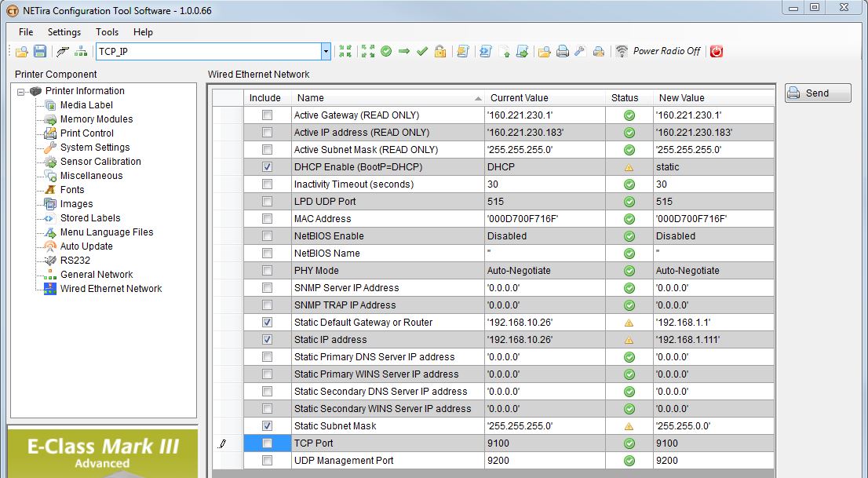Click the green right arrow toolbar icon
The image size is (868, 478).
tap(404, 52)
